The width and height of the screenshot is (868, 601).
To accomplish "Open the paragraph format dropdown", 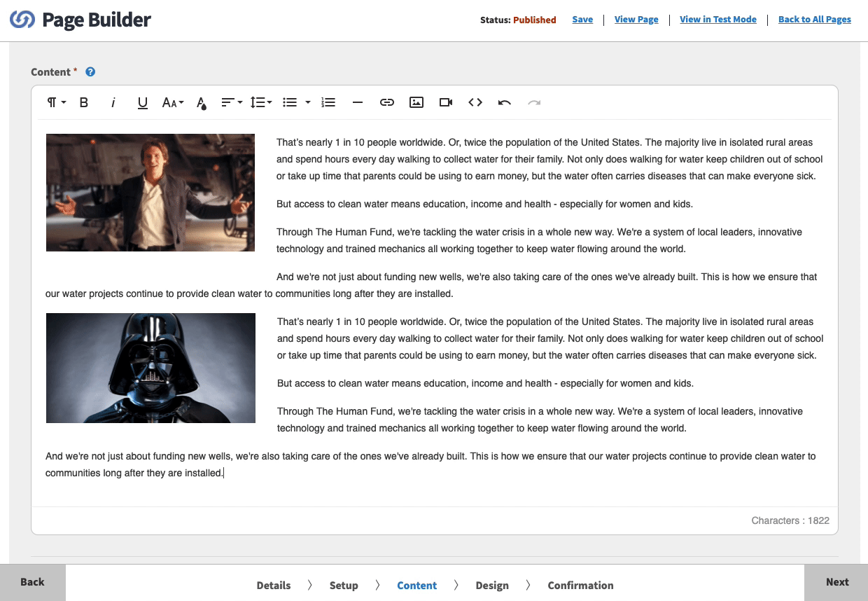I will (56, 102).
